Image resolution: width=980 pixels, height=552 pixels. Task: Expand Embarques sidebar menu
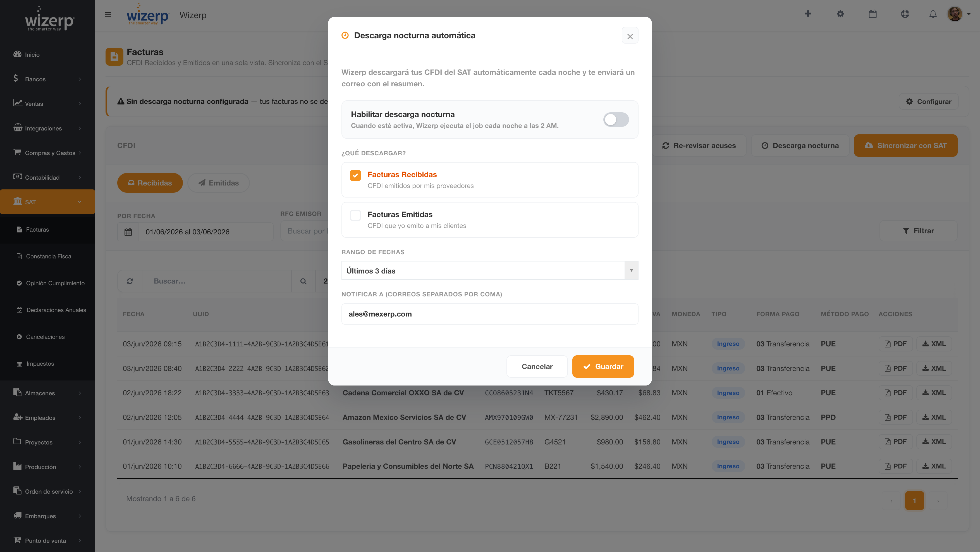[47, 516]
